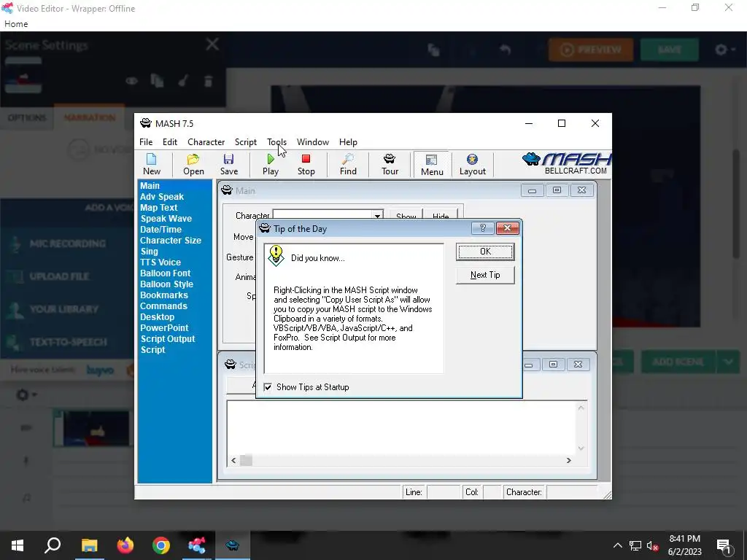Screen dimensions: 747x560
Task: Open taskbar Search
Action: pyautogui.click(x=53, y=545)
